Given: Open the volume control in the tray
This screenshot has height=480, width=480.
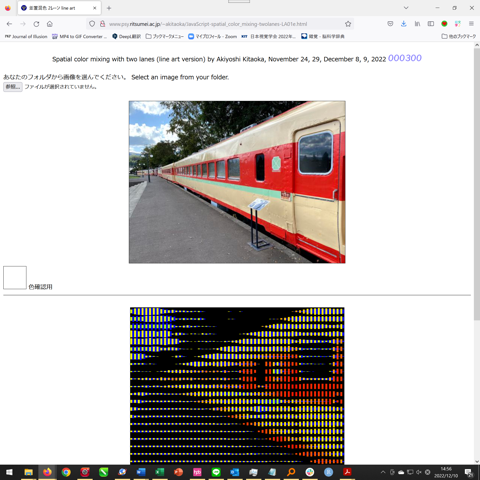Looking at the screenshot, I should (419, 472).
